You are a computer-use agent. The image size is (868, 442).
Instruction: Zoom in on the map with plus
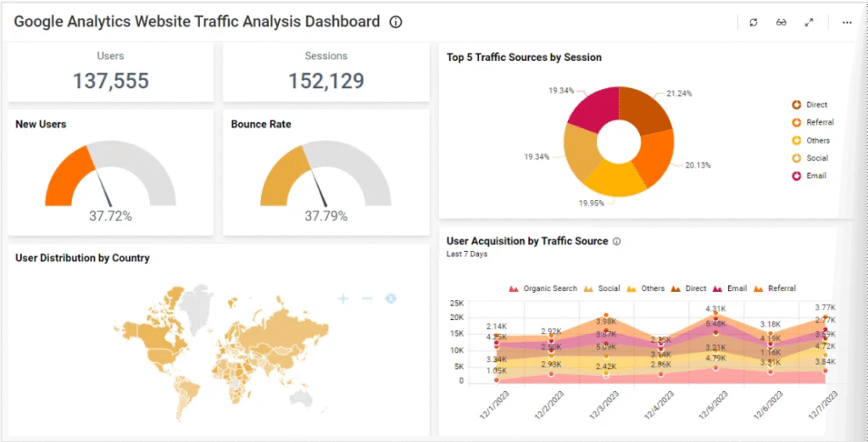[x=343, y=299]
